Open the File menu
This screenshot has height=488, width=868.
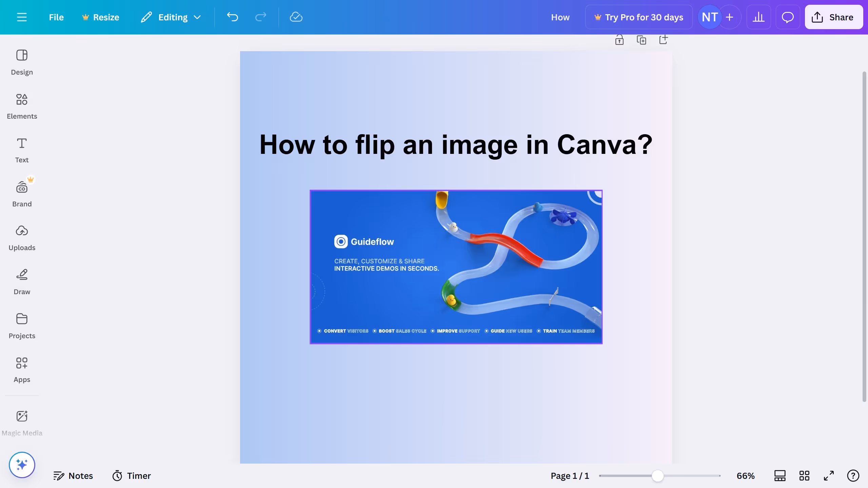coord(56,17)
